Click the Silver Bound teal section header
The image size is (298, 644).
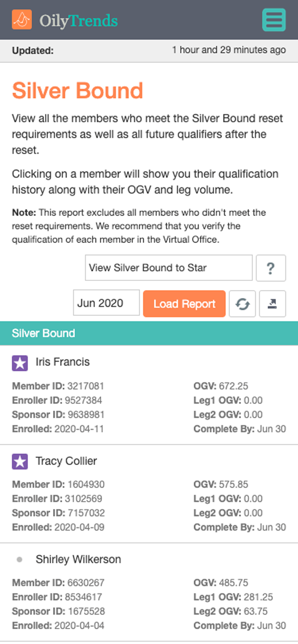coord(149,333)
